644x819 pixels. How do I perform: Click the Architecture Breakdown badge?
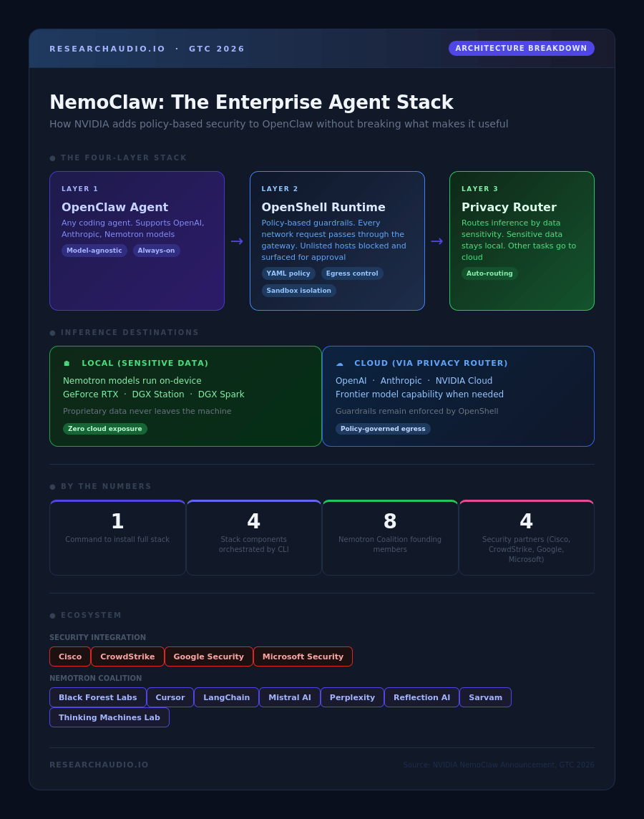pos(522,48)
